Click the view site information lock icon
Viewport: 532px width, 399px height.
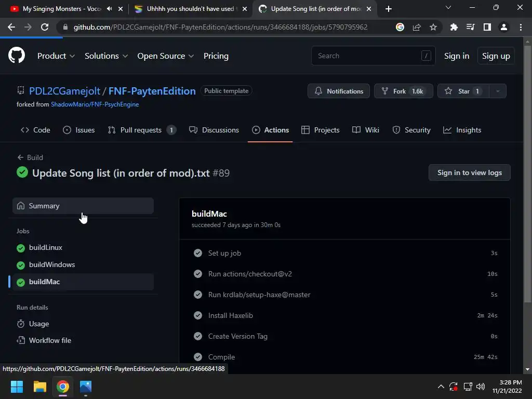pos(65,27)
